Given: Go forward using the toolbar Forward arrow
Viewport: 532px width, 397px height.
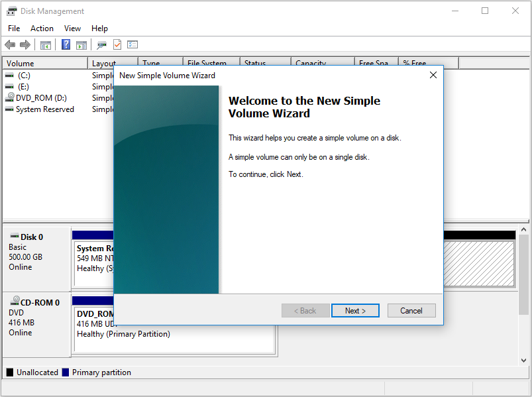Looking at the screenshot, I should (25, 44).
